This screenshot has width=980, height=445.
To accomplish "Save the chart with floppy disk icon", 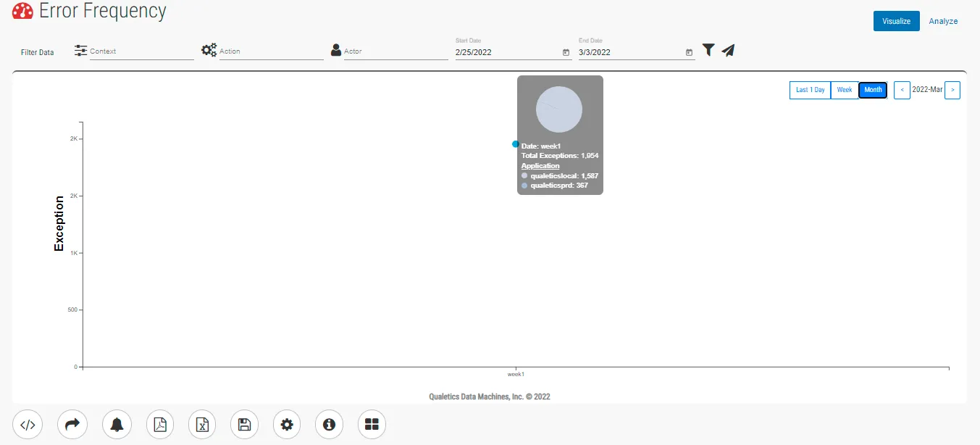I will point(245,425).
